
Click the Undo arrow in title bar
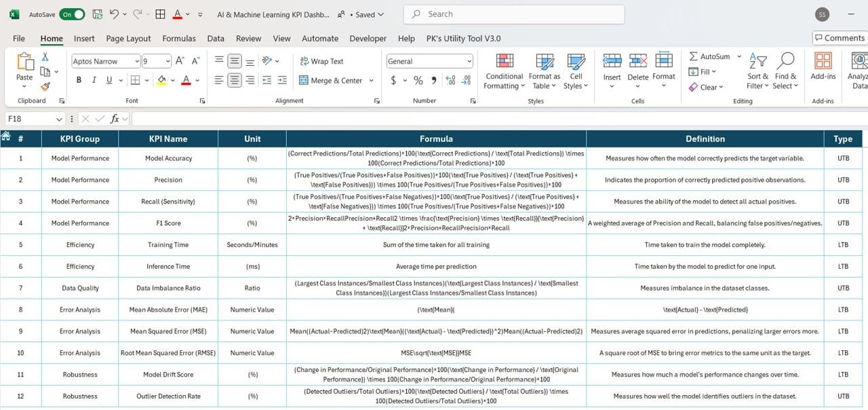point(114,14)
